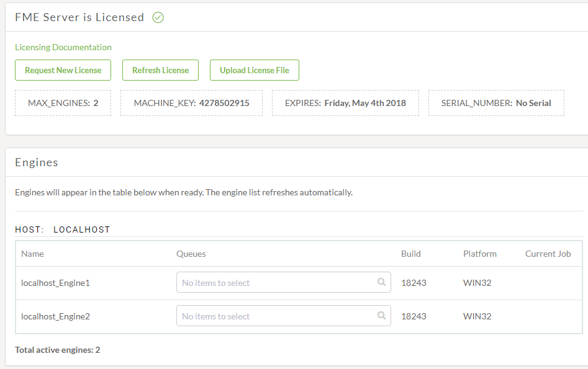588x369 pixels.
Task: Open Queues selector for localhost_Engine1
Action: pos(284,282)
